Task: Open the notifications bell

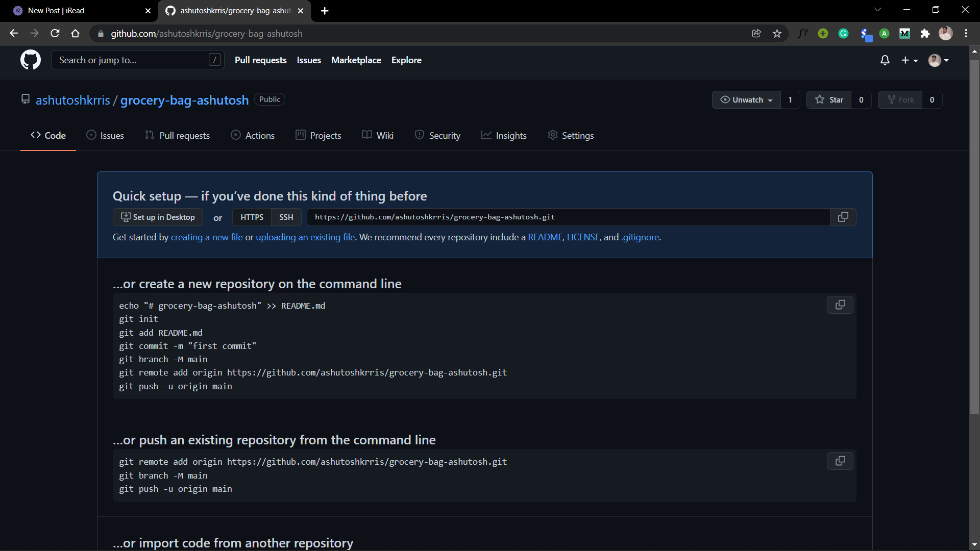Action: click(x=885, y=60)
